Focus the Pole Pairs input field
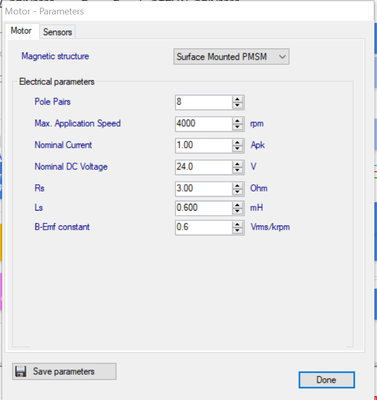377x400 pixels. pyautogui.click(x=204, y=102)
